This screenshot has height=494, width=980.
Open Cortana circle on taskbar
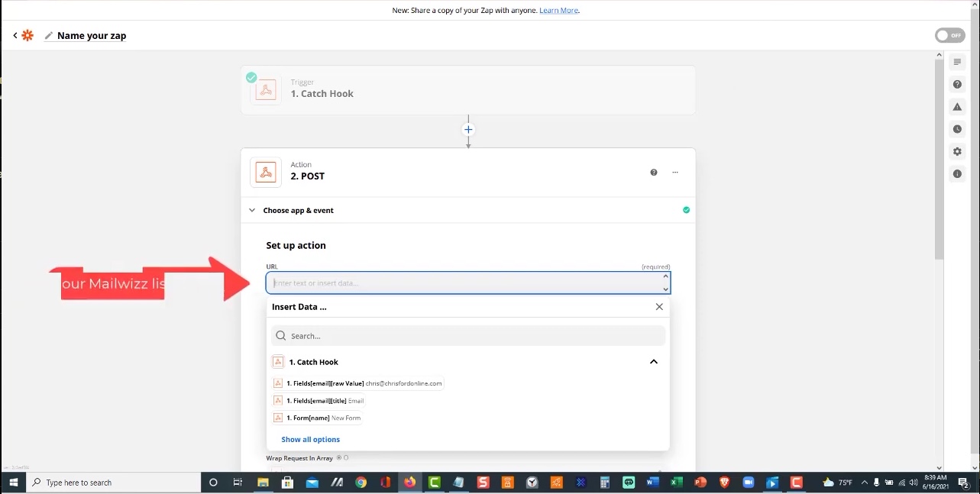tap(213, 483)
